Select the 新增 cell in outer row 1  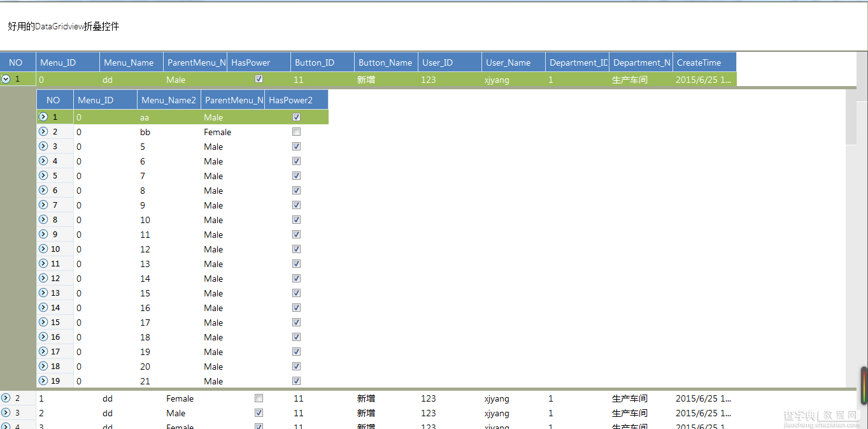pyautogui.click(x=387, y=80)
